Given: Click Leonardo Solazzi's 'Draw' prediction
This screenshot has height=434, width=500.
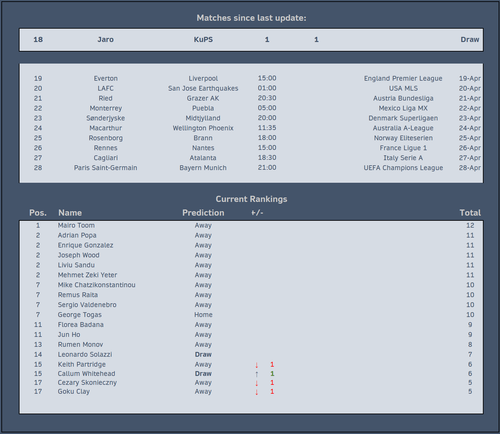Looking at the screenshot, I should coord(203,355).
